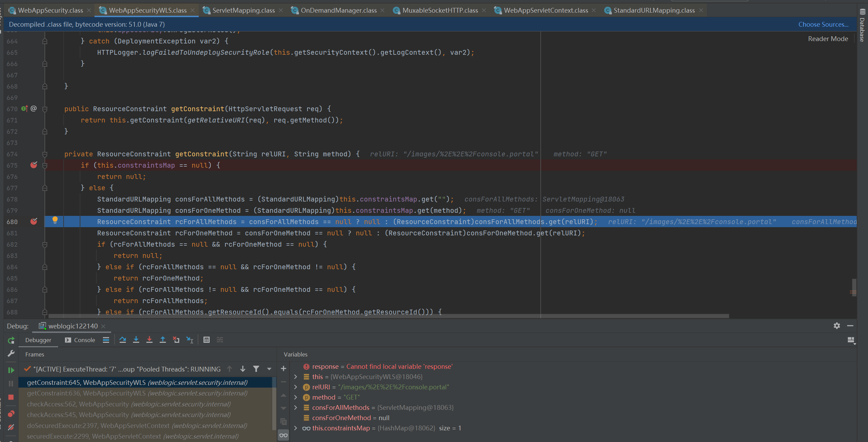Click the lightbulb intention icon on line 680

point(55,220)
